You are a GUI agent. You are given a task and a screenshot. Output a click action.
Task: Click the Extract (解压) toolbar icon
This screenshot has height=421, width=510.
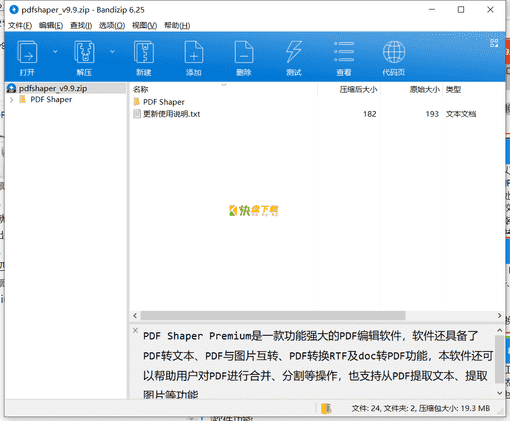[84, 52]
